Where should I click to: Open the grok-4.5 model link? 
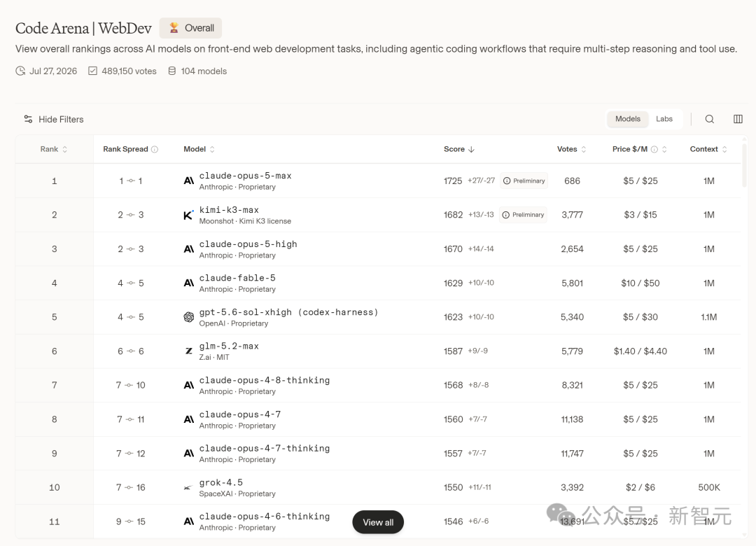click(220, 482)
